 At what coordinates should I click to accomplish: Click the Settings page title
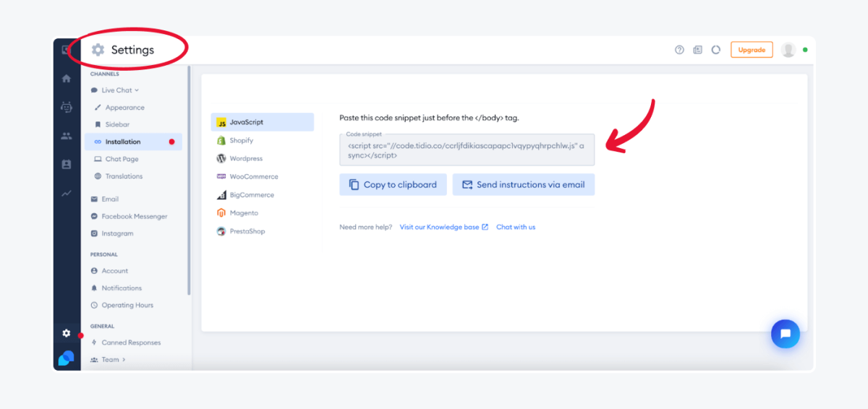click(132, 50)
